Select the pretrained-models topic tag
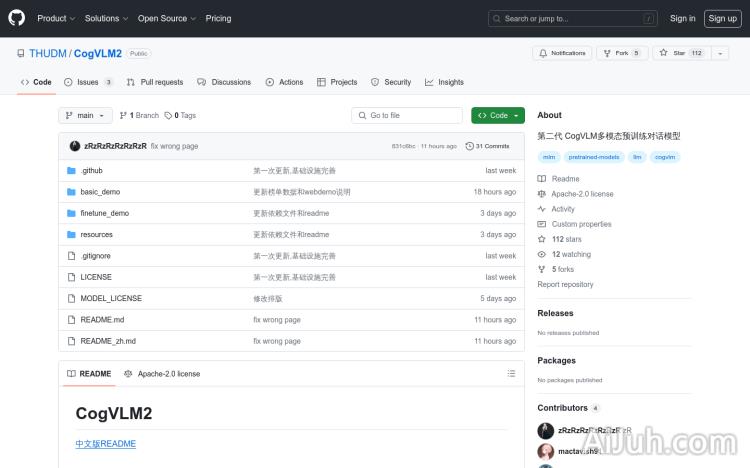The image size is (750, 468). [x=593, y=157]
